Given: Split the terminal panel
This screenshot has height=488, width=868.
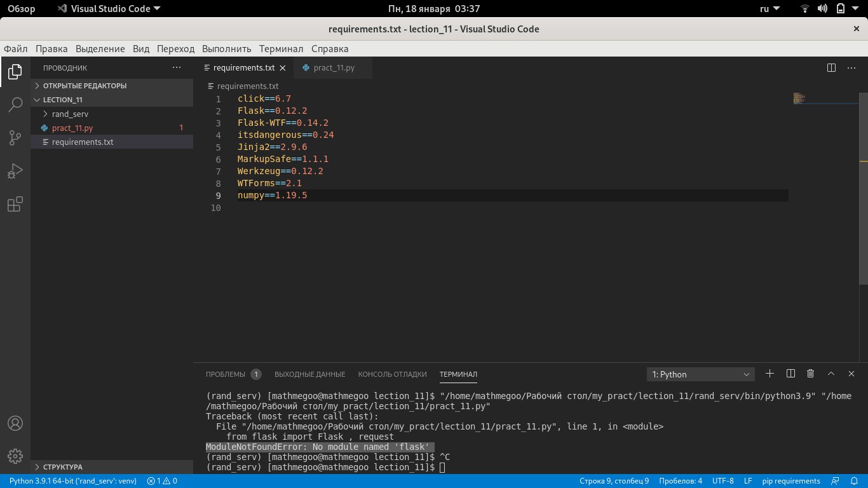Looking at the screenshot, I should point(790,374).
